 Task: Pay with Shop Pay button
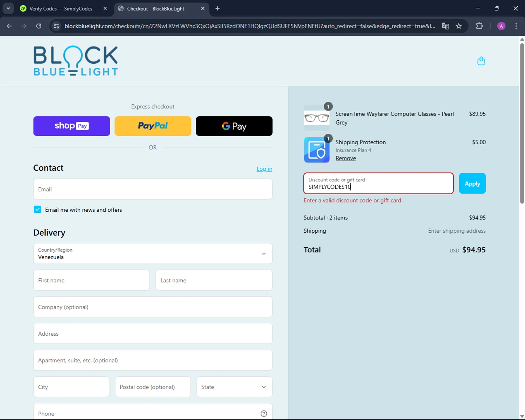(x=72, y=126)
